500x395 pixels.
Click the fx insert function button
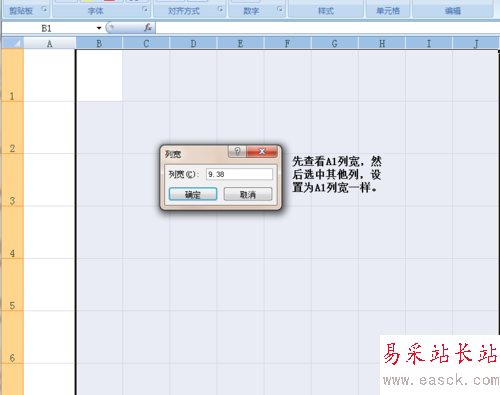(x=148, y=28)
